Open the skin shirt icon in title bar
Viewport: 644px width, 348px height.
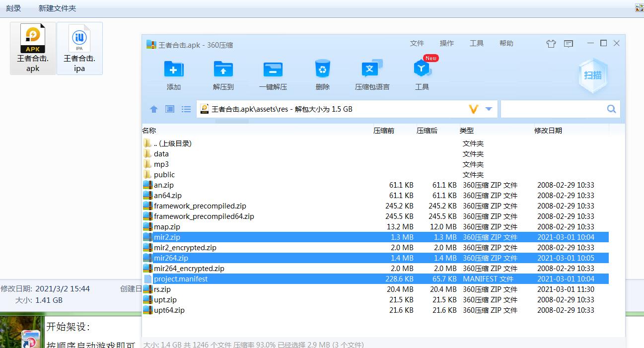pyautogui.click(x=551, y=44)
